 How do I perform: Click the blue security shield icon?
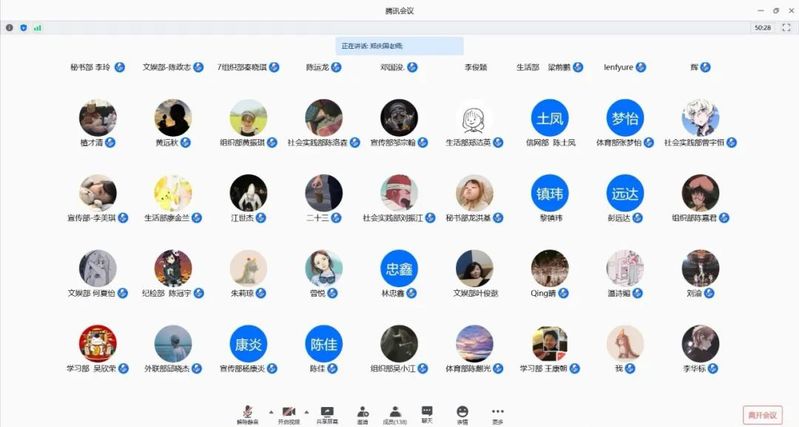pyautogui.click(x=24, y=28)
